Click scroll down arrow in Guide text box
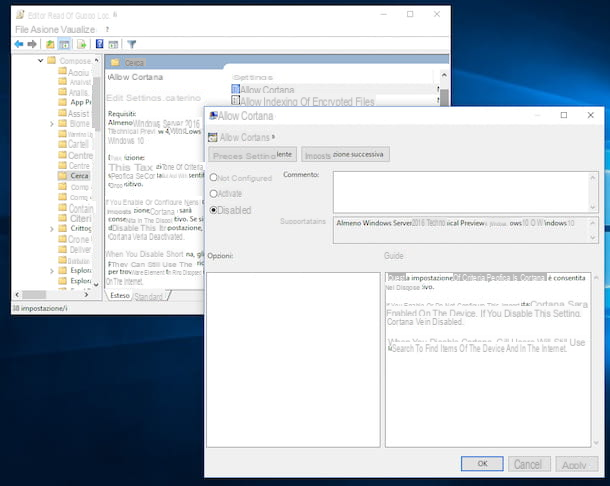Screen dimensions: 610x486 596,443
